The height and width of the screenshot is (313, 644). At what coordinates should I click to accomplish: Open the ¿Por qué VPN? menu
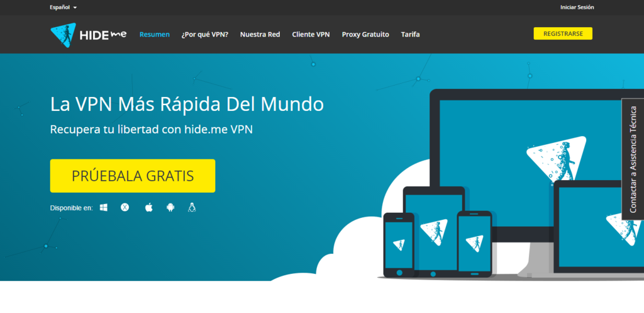205,35
